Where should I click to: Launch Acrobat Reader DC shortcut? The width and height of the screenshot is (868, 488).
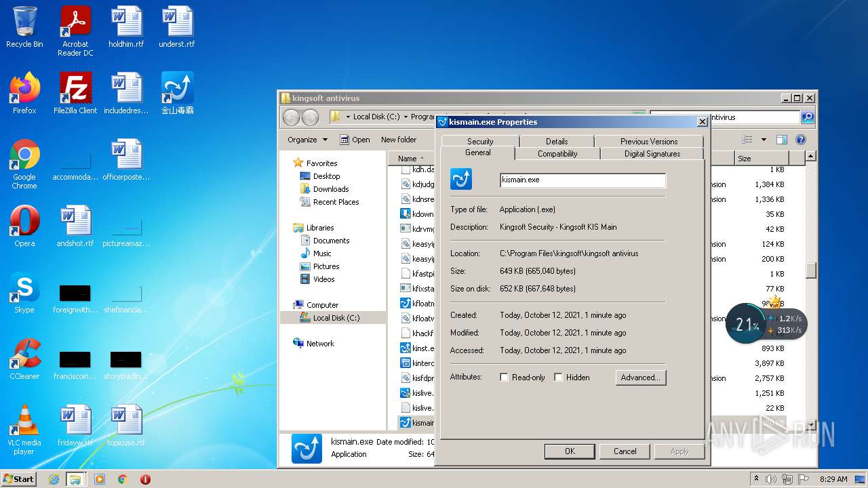coord(75,31)
